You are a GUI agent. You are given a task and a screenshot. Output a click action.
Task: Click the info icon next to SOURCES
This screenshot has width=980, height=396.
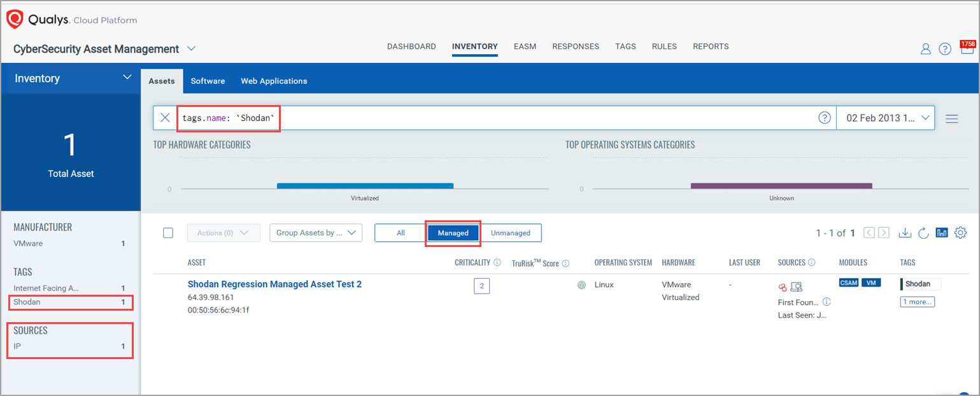pyautogui.click(x=811, y=262)
